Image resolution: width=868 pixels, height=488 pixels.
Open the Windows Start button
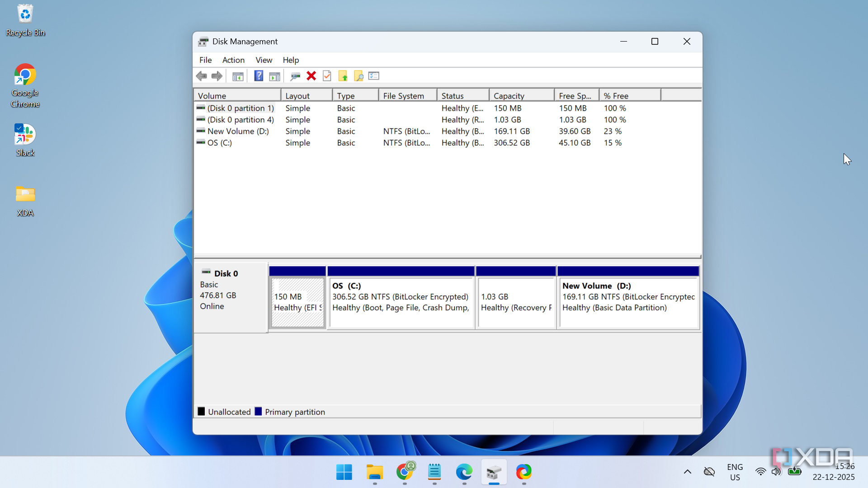(x=344, y=472)
